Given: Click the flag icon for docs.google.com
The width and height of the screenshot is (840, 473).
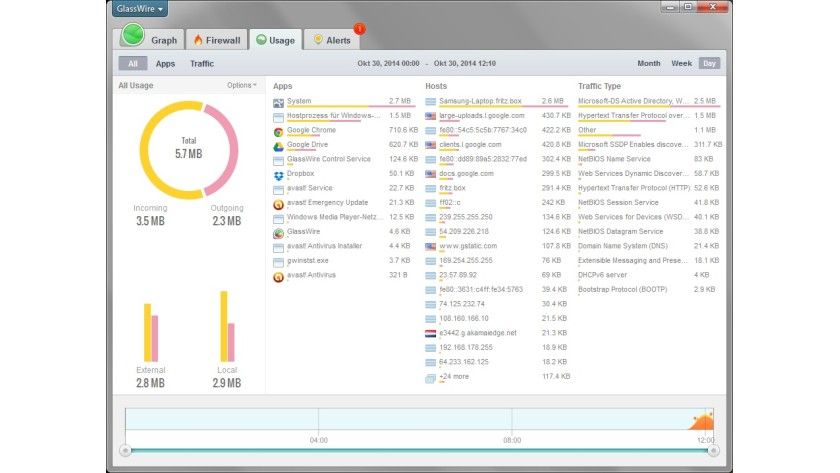Looking at the screenshot, I should click(x=431, y=174).
